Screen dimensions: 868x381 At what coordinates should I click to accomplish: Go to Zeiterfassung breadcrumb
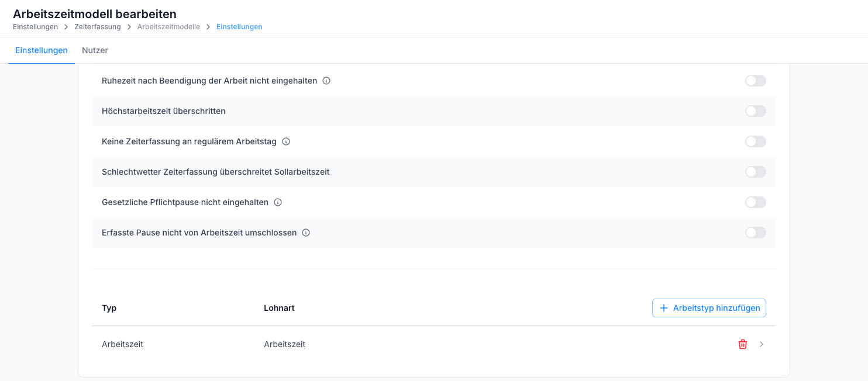point(98,27)
